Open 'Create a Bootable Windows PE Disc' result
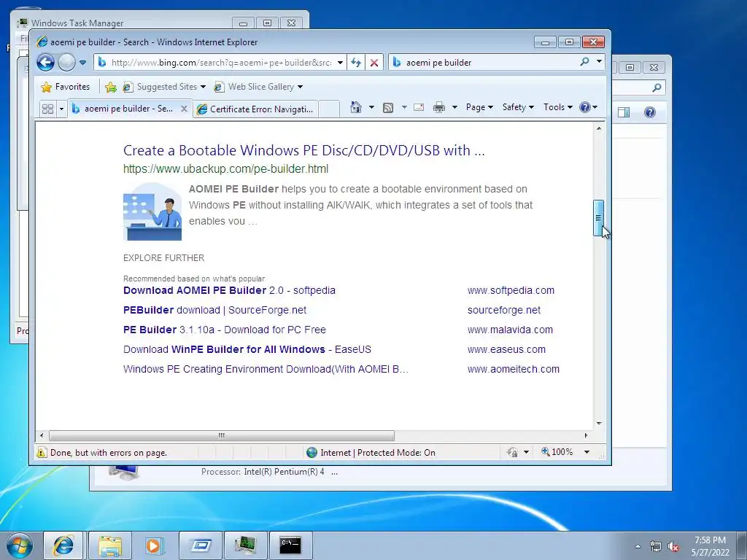The height and width of the screenshot is (560, 747). [304, 150]
